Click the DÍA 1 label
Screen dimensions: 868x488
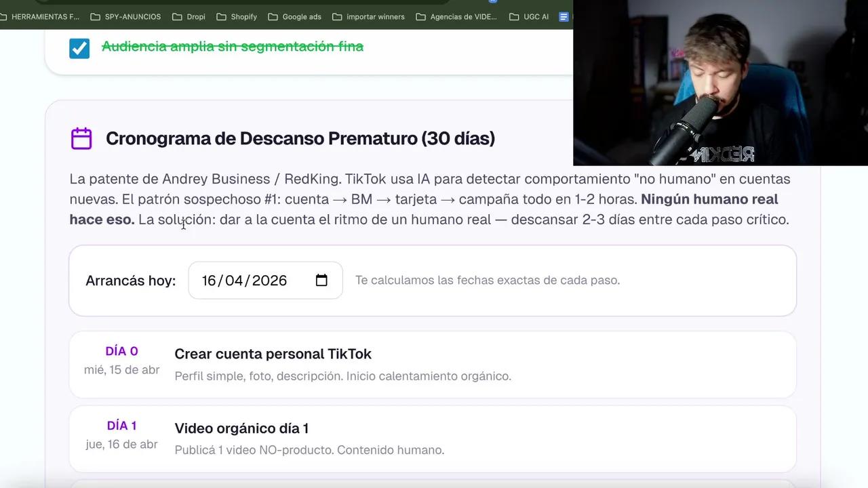pyautogui.click(x=121, y=426)
